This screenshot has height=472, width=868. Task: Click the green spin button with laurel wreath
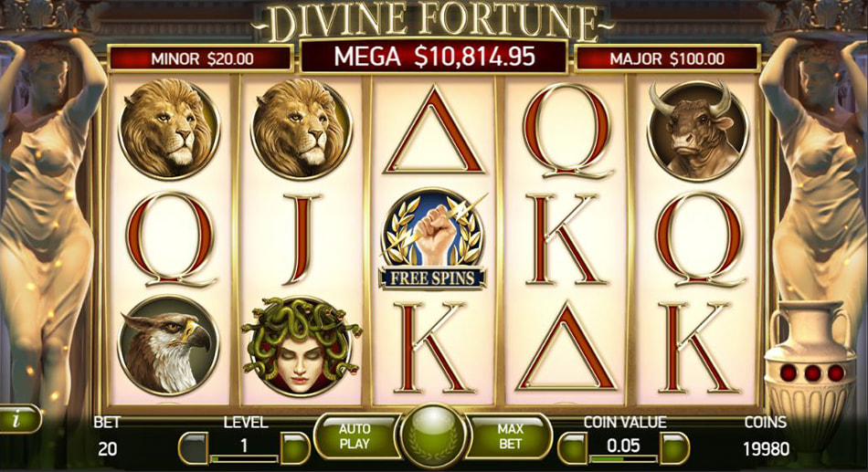(433, 436)
